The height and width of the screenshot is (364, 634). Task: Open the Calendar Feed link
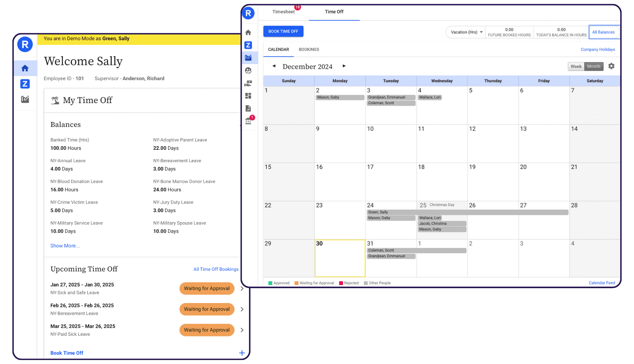602,283
